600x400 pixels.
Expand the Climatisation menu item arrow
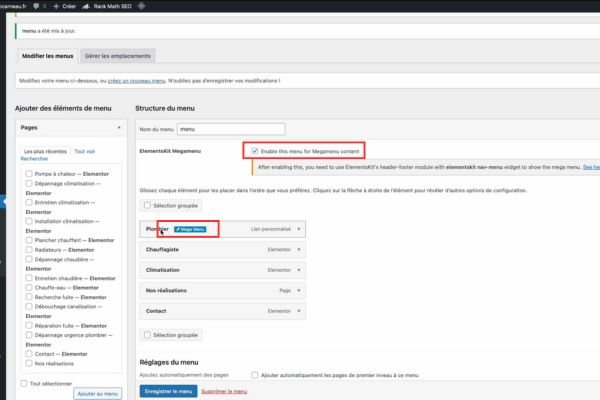click(x=300, y=270)
